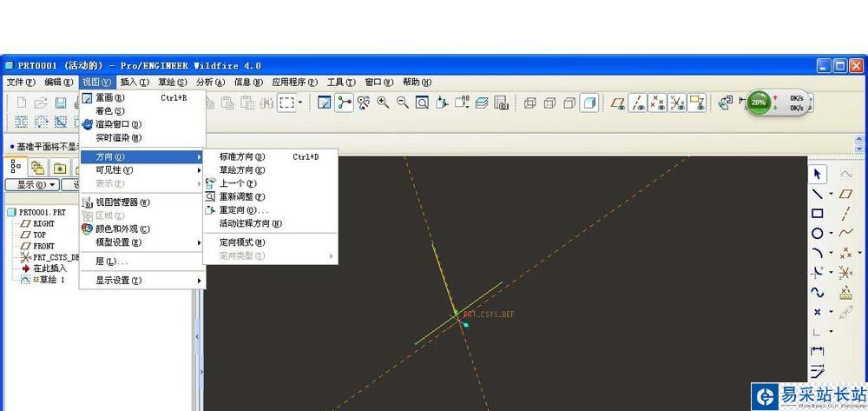Toggle annotation element display
868x411 pixels.
coord(696,103)
